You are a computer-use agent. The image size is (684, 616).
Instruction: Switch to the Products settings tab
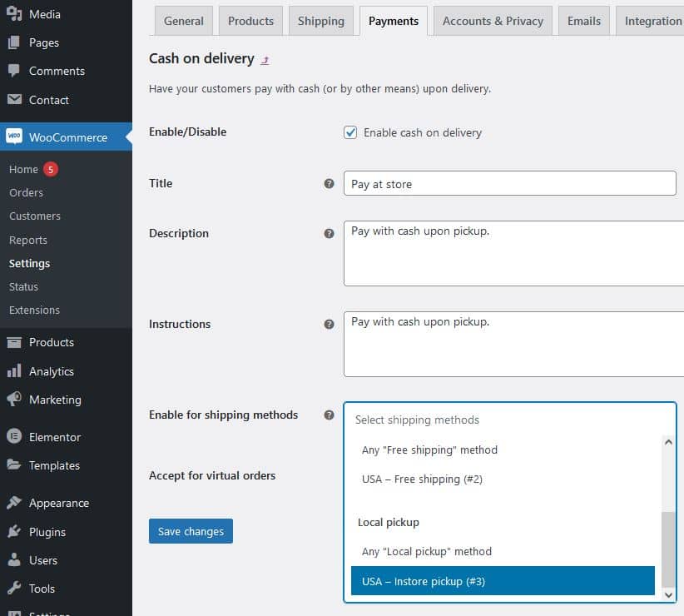(x=250, y=21)
